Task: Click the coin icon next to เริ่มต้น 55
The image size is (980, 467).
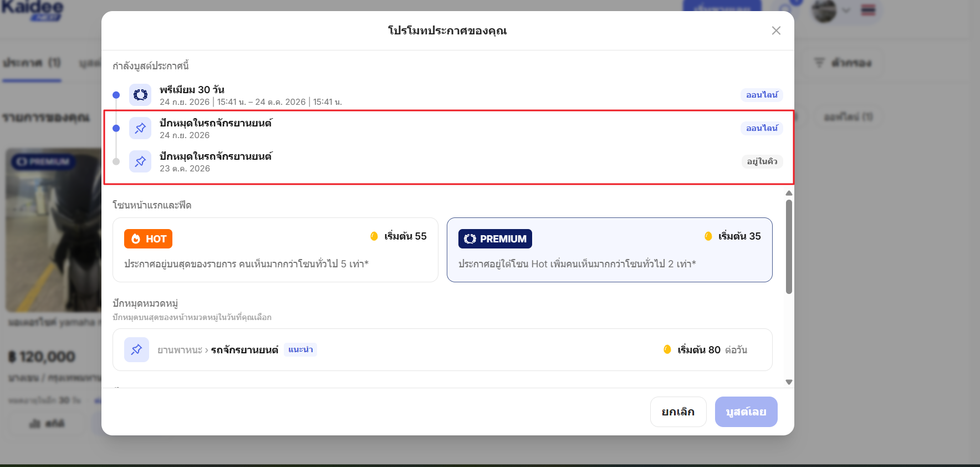Action: click(x=374, y=236)
